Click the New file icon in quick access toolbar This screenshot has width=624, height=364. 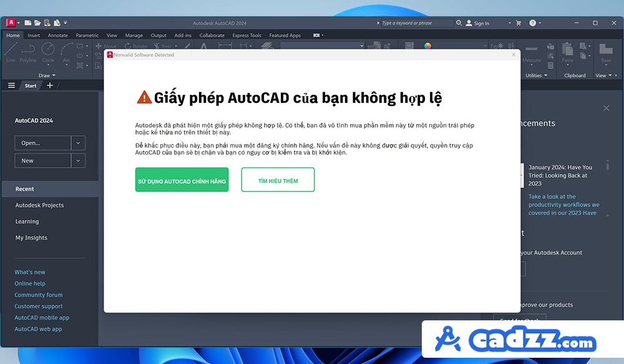(x=28, y=22)
